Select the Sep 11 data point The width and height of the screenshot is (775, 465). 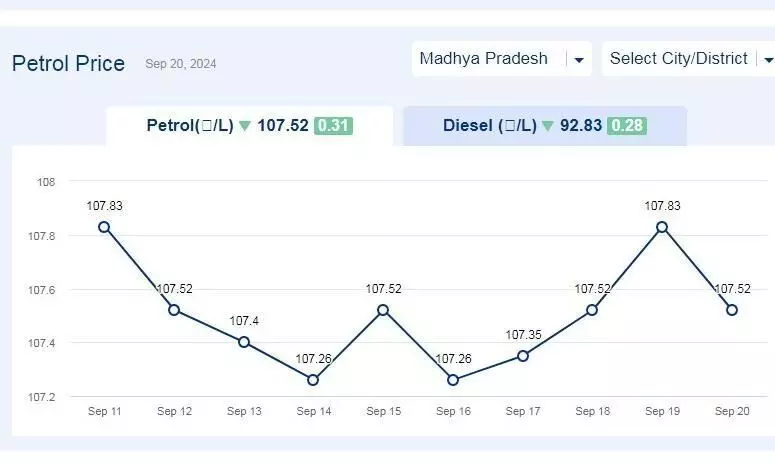click(104, 227)
